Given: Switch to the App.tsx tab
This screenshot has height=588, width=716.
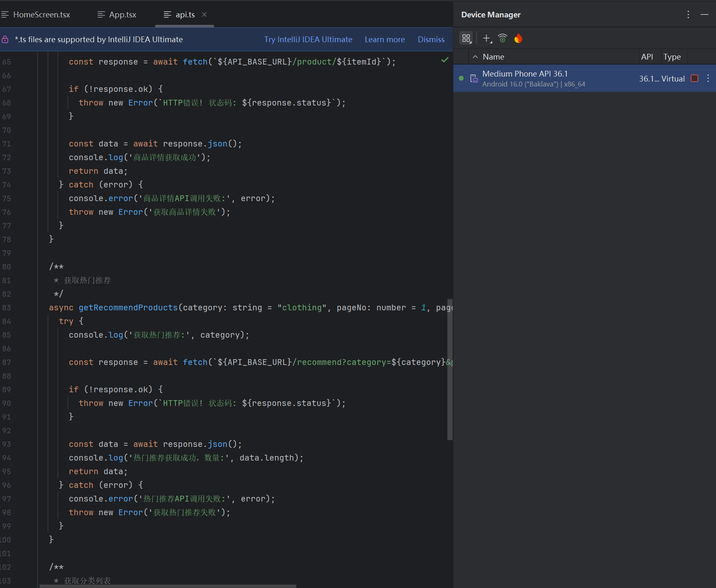Looking at the screenshot, I should 117,14.
